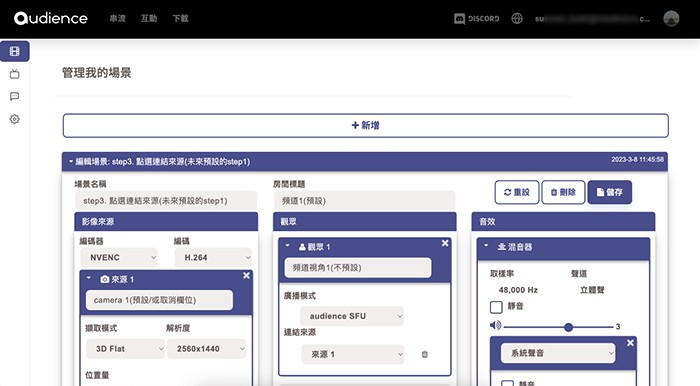
Task: Open the 3D Flat capture mode dropdown
Action: coord(125,349)
